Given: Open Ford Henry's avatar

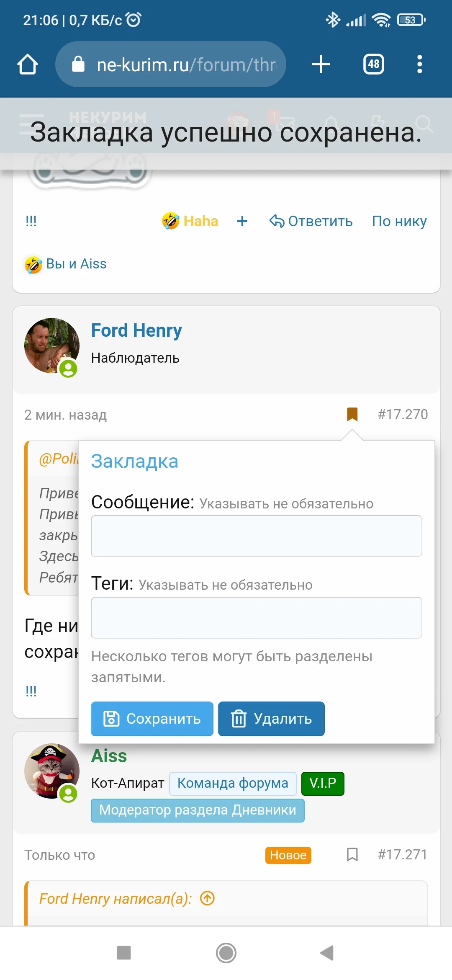Looking at the screenshot, I should pyautogui.click(x=51, y=346).
